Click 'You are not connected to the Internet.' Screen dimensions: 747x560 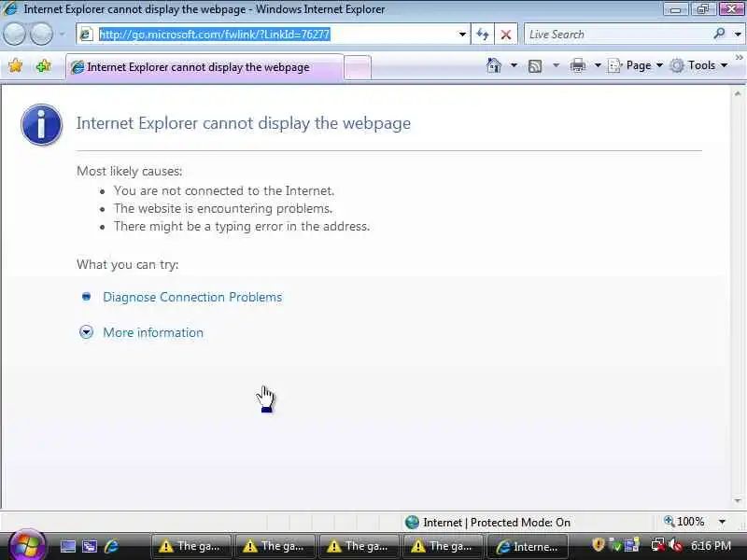tap(224, 190)
